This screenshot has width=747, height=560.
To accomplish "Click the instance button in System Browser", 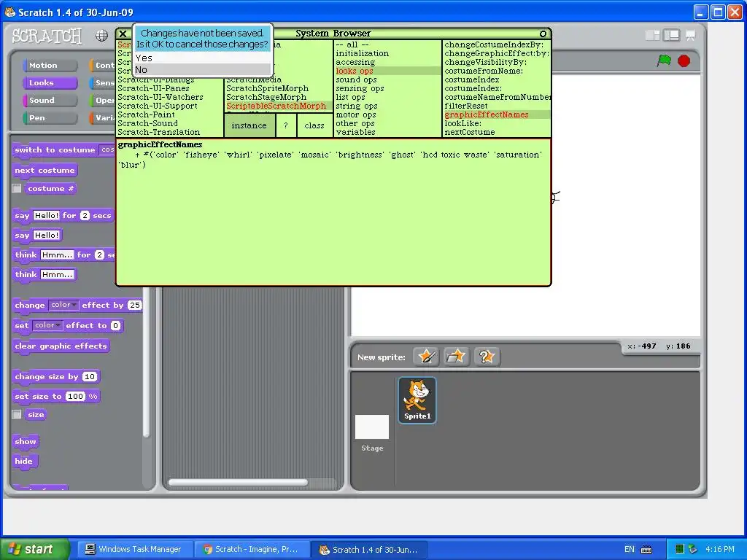I will pyautogui.click(x=249, y=125).
